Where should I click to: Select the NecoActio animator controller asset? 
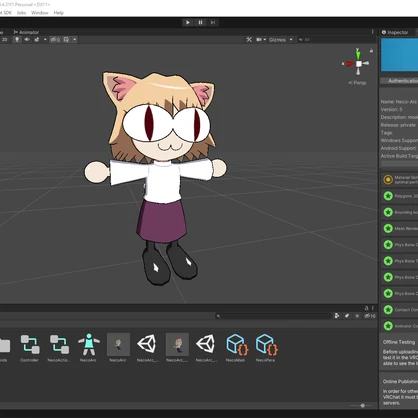(59, 348)
